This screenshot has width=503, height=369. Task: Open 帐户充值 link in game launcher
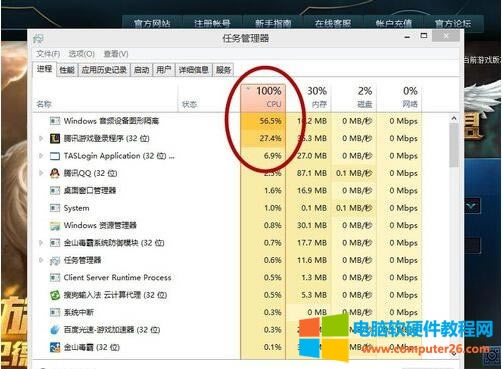coord(393,23)
